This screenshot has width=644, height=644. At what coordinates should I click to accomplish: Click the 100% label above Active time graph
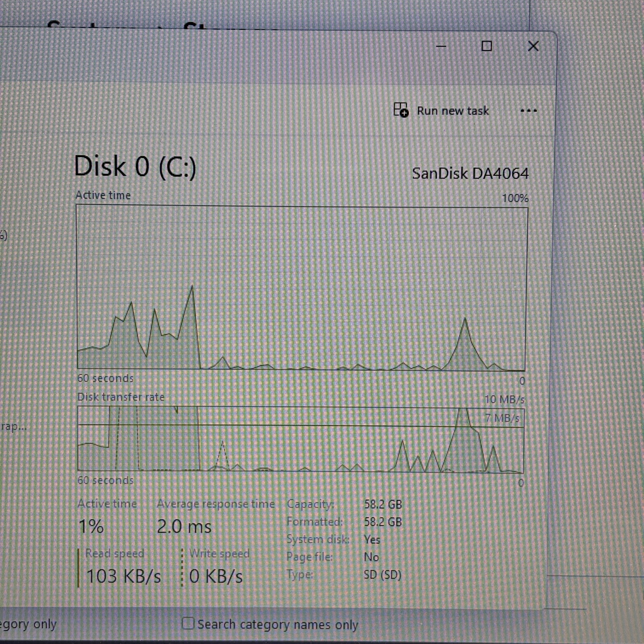click(x=515, y=199)
